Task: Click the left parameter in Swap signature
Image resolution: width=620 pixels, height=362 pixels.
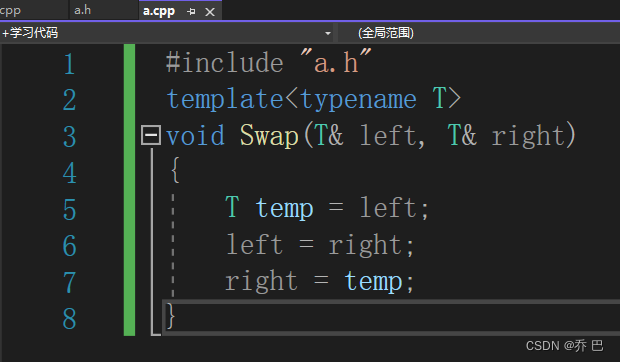Action: [x=390, y=136]
